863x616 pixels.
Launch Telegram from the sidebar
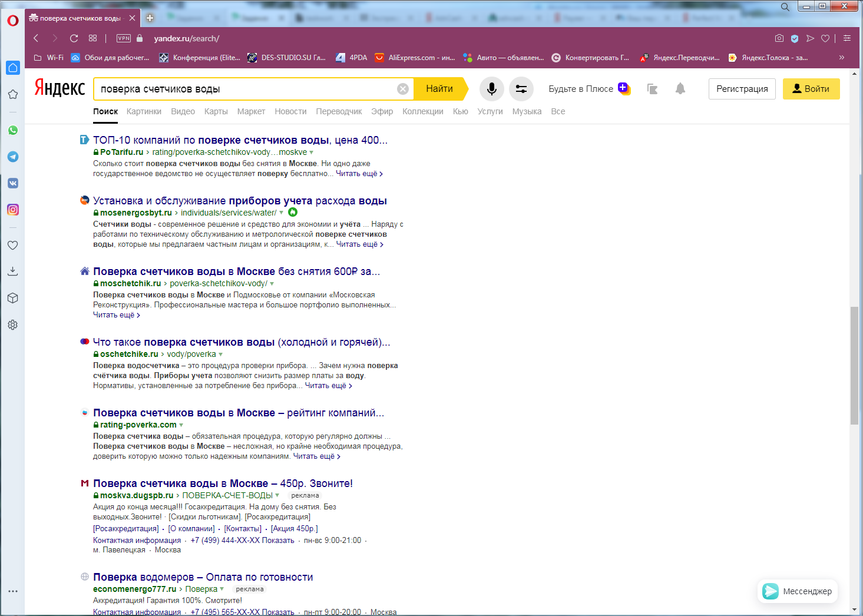pyautogui.click(x=13, y=157)
